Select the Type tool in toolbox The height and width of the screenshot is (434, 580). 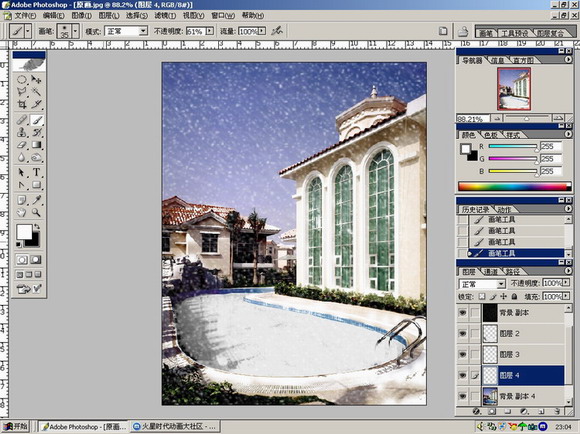tap(36, 172)
